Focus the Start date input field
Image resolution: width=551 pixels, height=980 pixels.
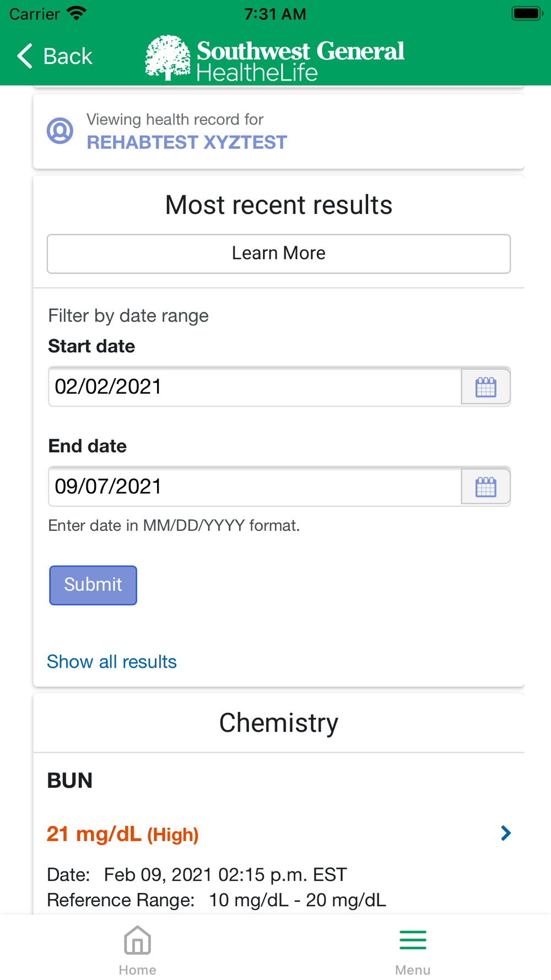point(255,387)
